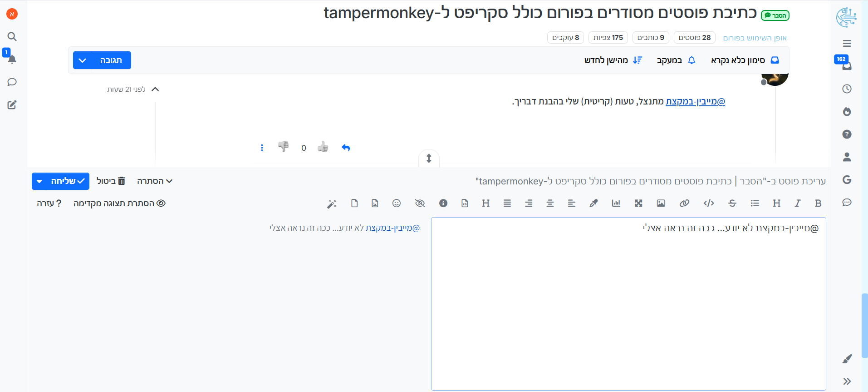
Task: Downvote the post with thumbs down
Action: coord(284,147)
